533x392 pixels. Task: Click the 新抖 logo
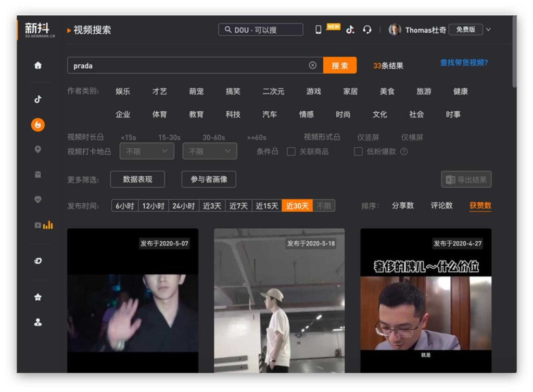pyautogui.click(x=40, y=30)
